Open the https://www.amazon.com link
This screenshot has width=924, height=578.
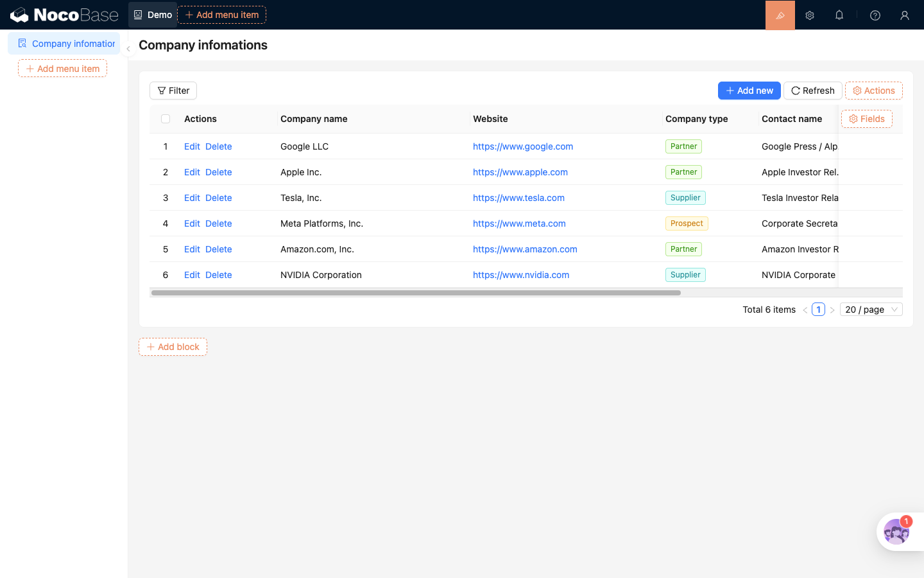[525, 249]
